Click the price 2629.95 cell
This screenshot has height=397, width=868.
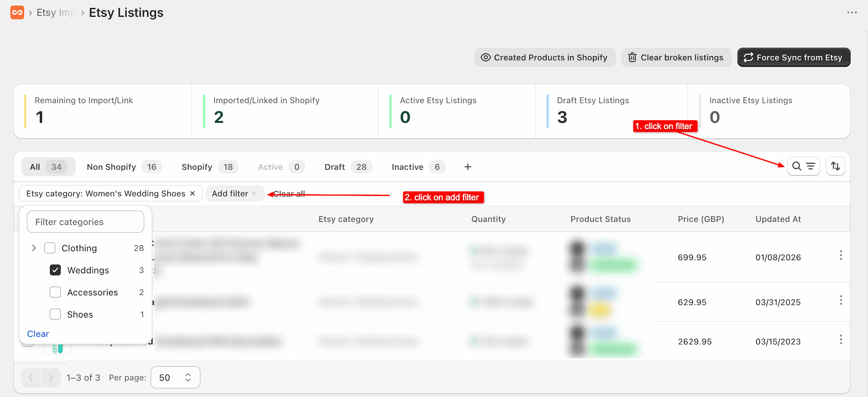pyautogui.click(x=695, y=341)
